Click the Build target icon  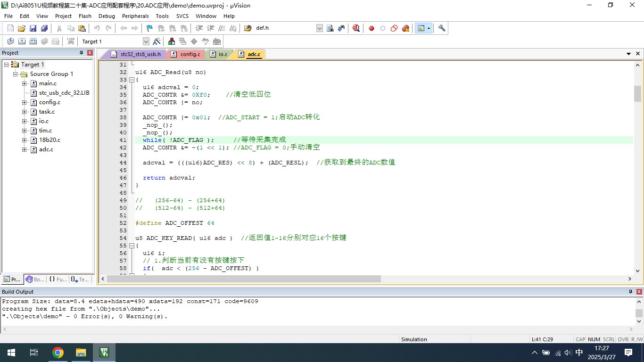point(22,41)
